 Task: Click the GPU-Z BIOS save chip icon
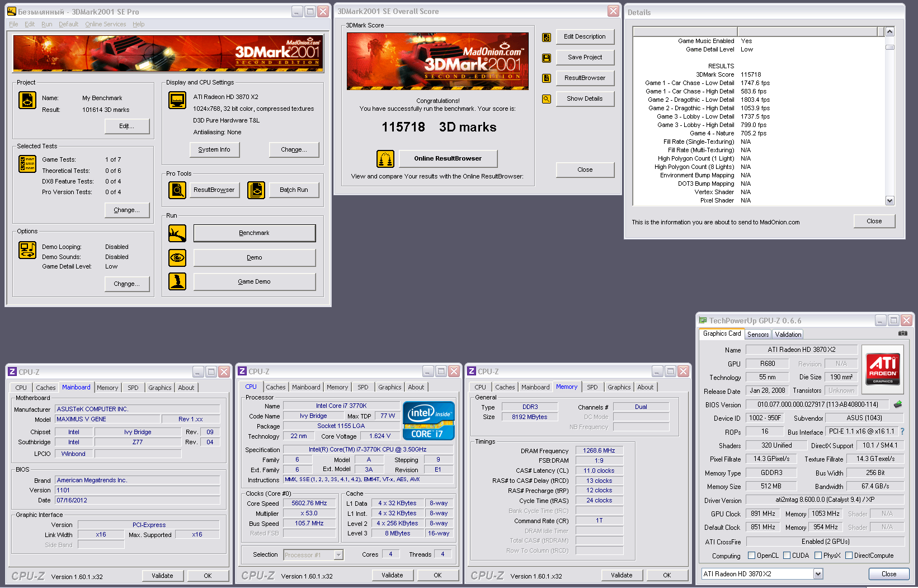[x=898, y=404]
